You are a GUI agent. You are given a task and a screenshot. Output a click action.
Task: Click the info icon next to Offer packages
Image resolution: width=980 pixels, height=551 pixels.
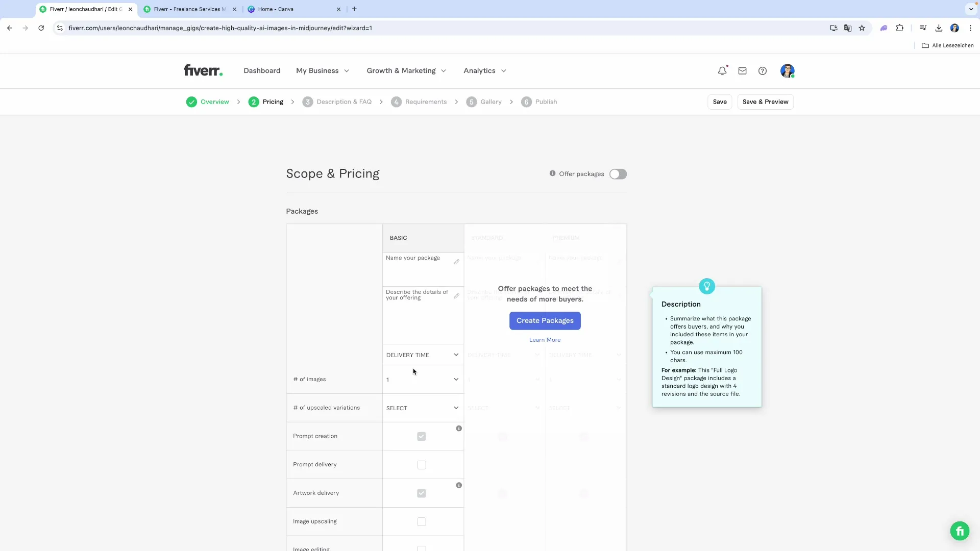pos(552,173)
